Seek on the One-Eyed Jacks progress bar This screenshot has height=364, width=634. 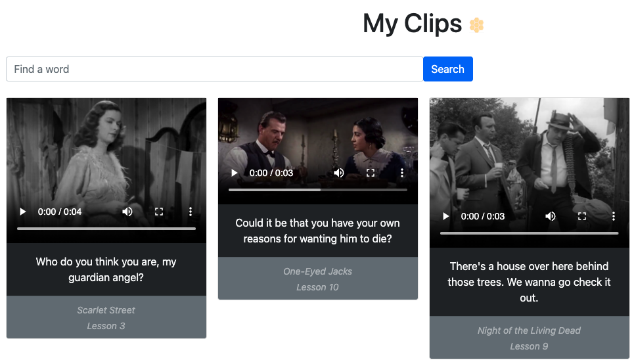coord(318,190)
